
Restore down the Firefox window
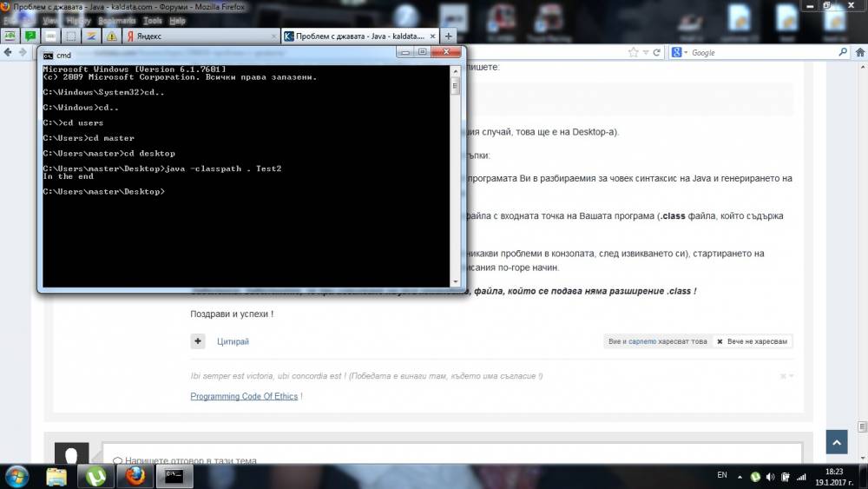tap(827, 5)
